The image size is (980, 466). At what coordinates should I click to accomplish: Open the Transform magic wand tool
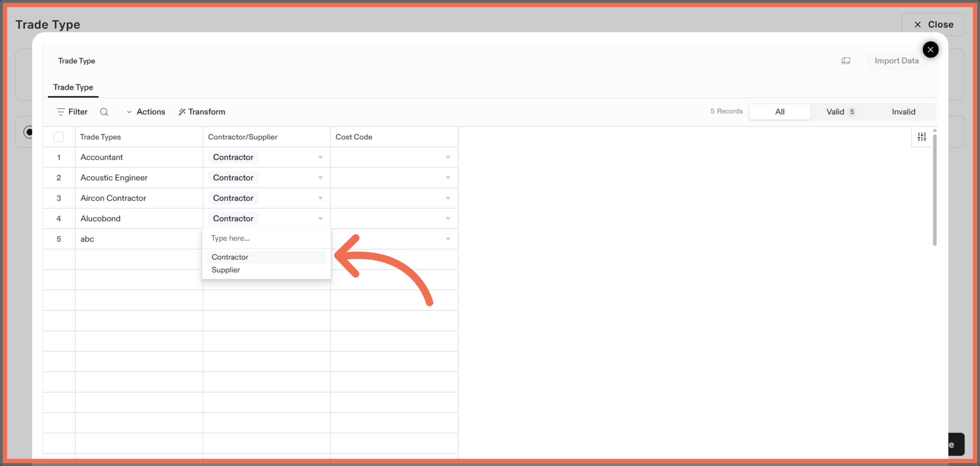pyautogui.click(x=202, y=112)
